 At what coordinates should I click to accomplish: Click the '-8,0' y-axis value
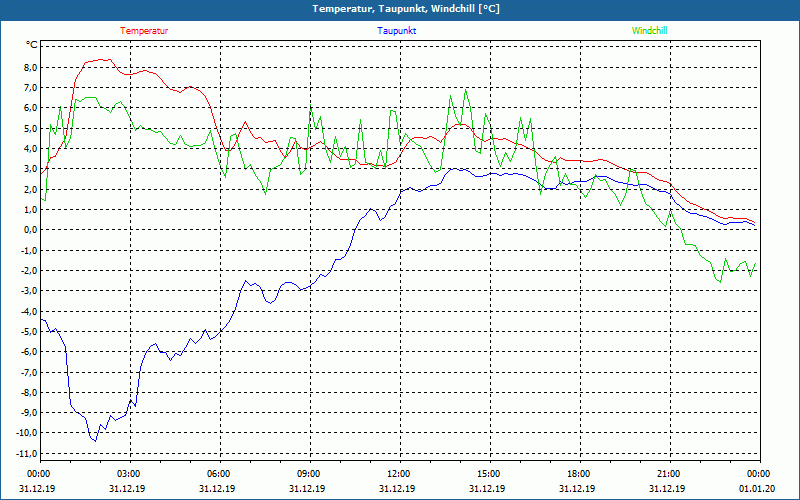pos(29,392)
